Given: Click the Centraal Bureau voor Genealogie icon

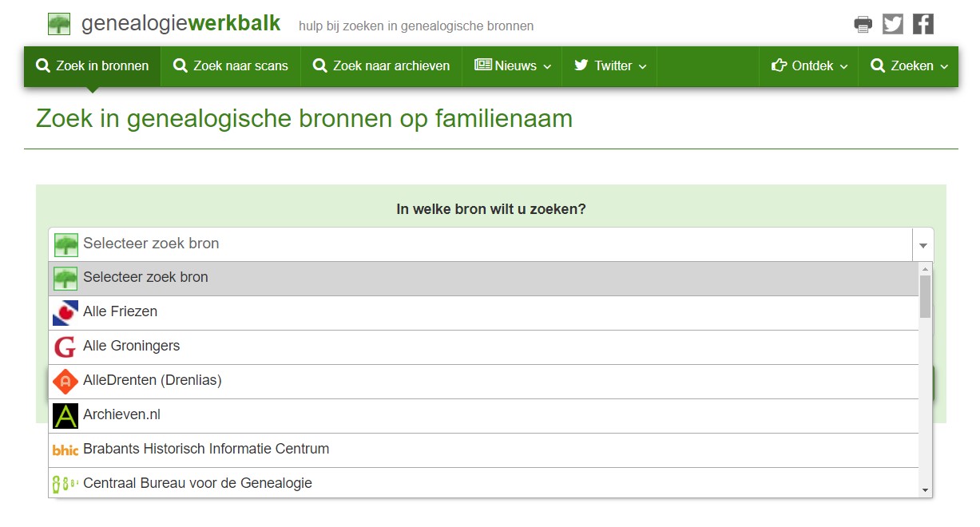Looking at the screenshot, I should [x=65, y=484].
